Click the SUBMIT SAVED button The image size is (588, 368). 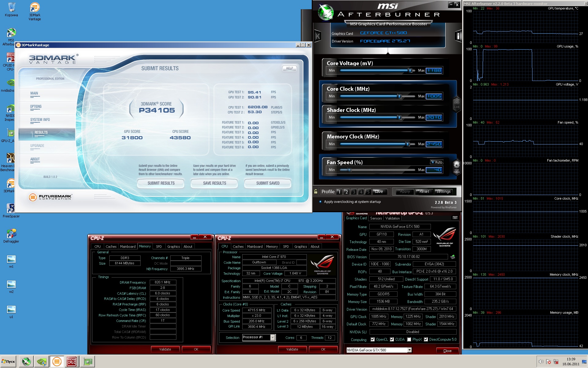[x=268, y=183]
